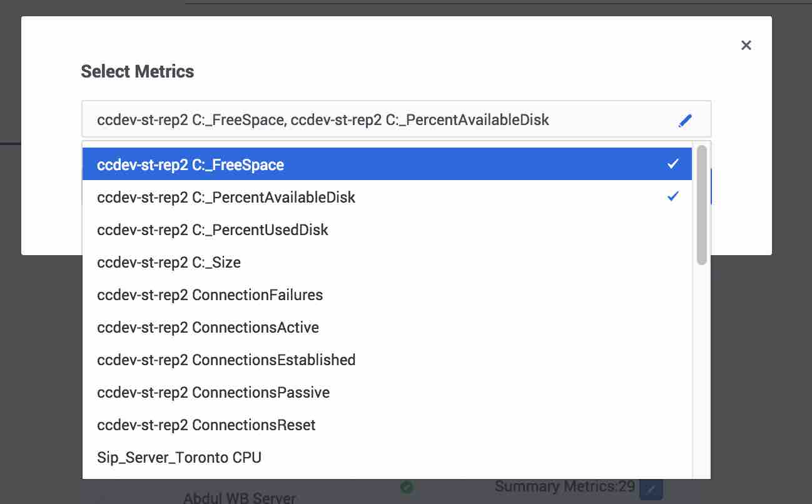The image size is (812, 504).
Task: Select ccdev-st-rep2 C:_PercentUsedDisk option
Action: tap(213, 229)
